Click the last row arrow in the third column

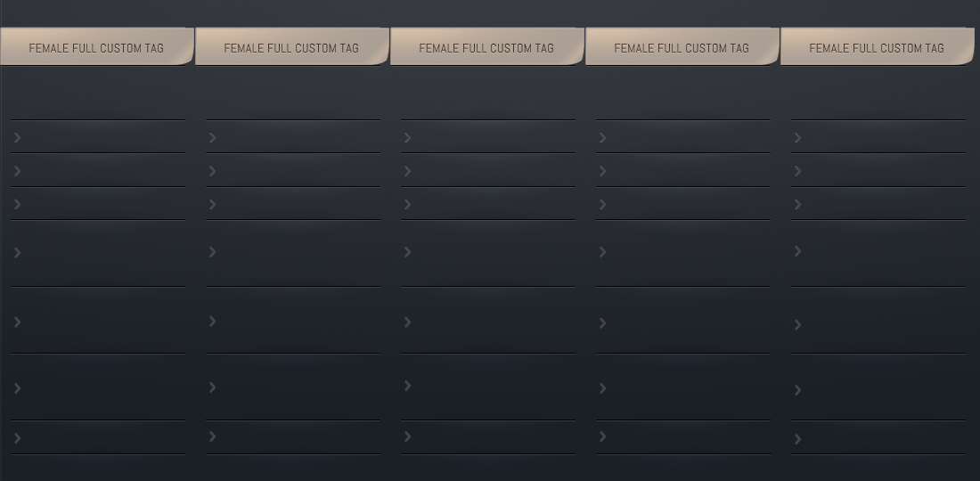click(x=407, y=436)
